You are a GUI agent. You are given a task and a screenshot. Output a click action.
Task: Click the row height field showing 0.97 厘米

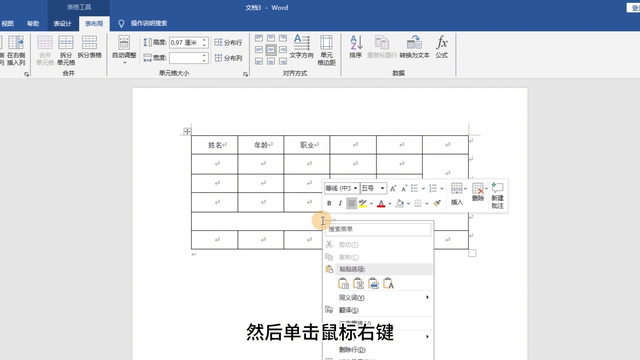pyautogui.click(x=185, y=42)
